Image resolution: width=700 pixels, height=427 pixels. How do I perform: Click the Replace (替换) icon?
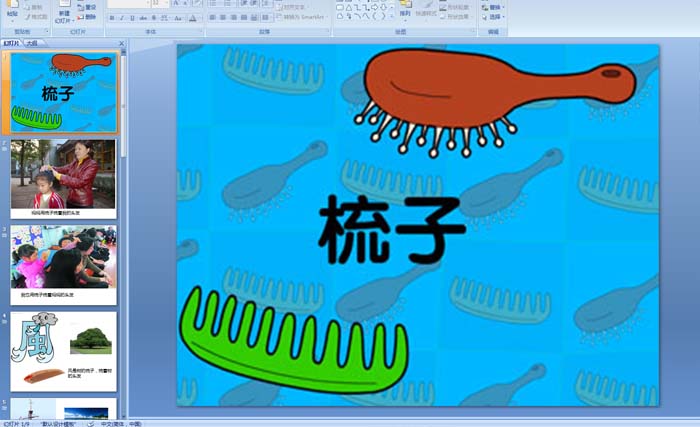tap(485, 8)
